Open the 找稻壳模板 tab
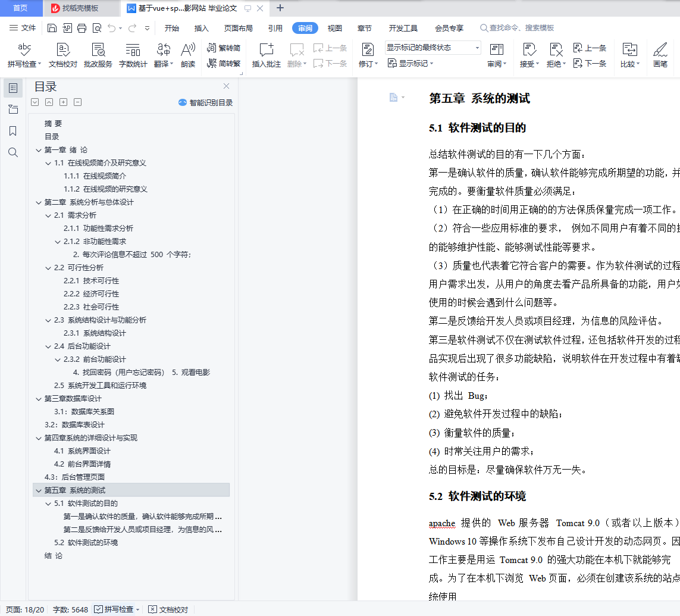The width and height of the screenshot is (680, 616). [80, 8]
